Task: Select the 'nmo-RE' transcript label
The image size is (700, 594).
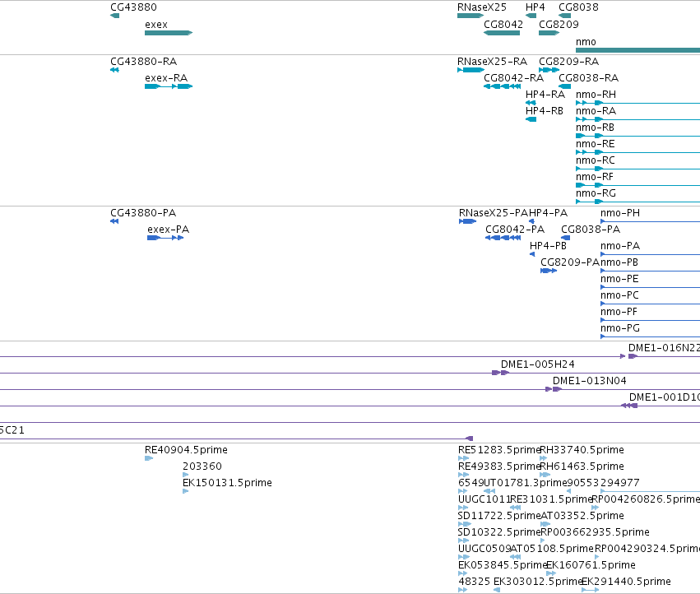Action: coord(595,144)
